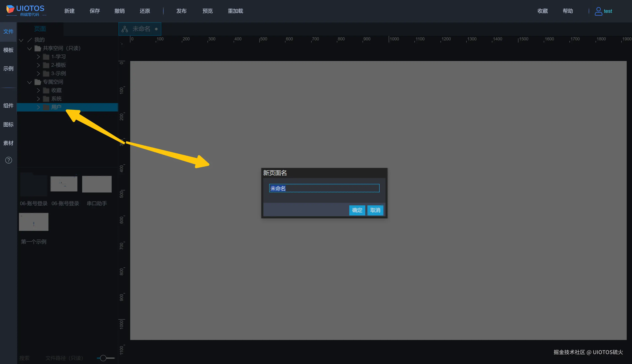Click the 共享空间 folder icon
The width and height of the screenshot is (632, 364).
pyautogui.click(x=37, y=48)
